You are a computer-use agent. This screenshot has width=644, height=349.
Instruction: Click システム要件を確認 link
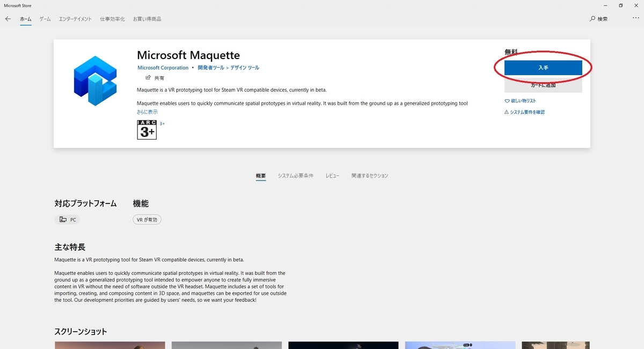[x=524, y=112]
